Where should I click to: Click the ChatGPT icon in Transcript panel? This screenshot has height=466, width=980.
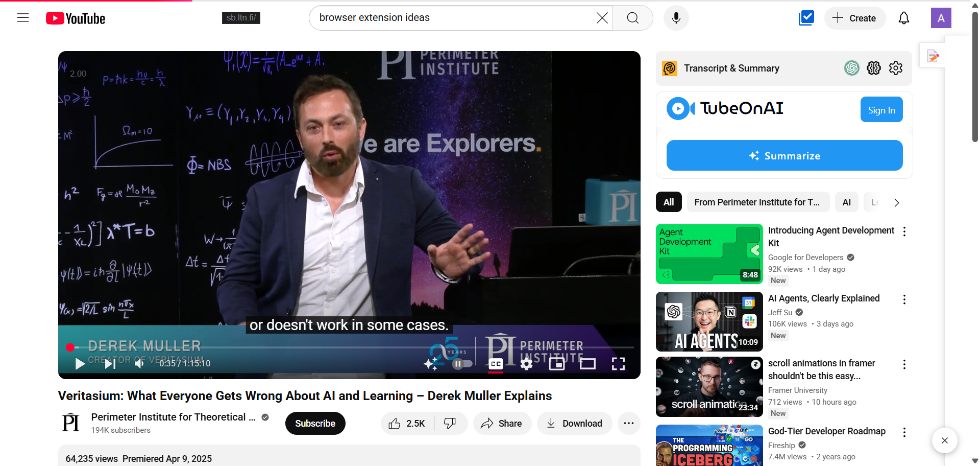[852, 68]
